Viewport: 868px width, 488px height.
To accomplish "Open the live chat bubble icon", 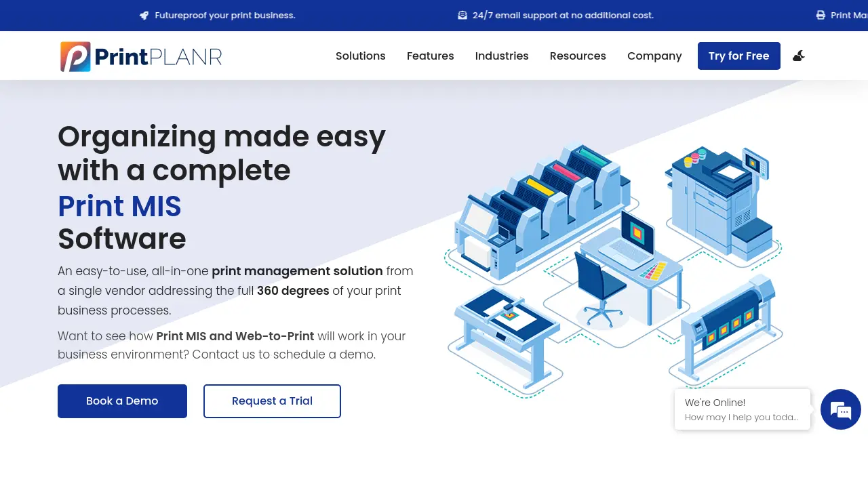I will pos(841,409).
